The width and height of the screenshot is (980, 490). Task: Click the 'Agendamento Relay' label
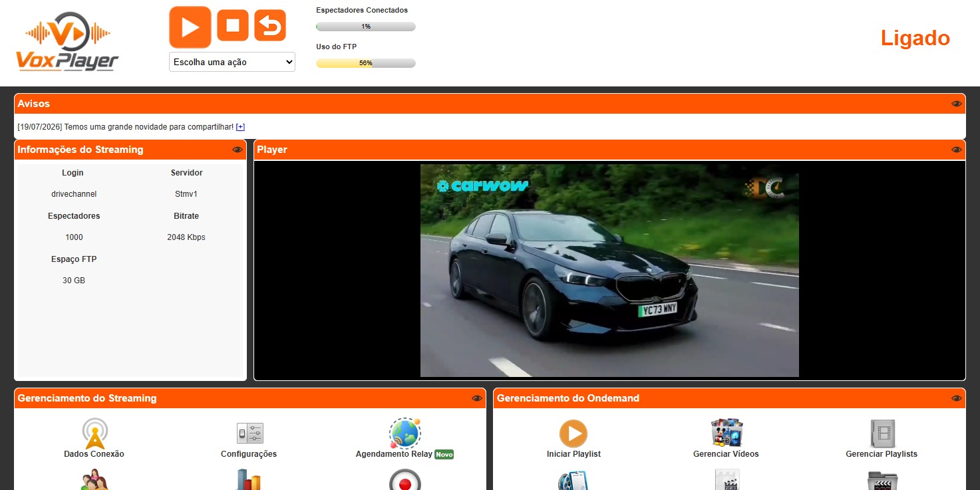tap(394, 454)
